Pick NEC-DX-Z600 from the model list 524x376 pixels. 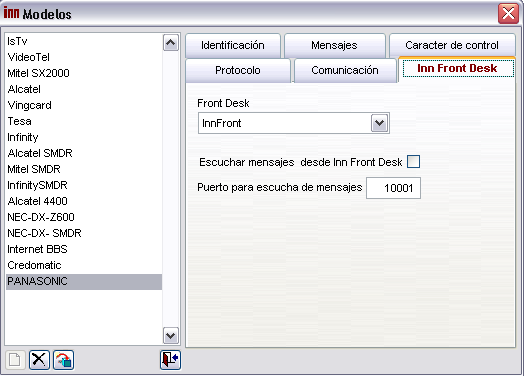[x=84, y=218]
